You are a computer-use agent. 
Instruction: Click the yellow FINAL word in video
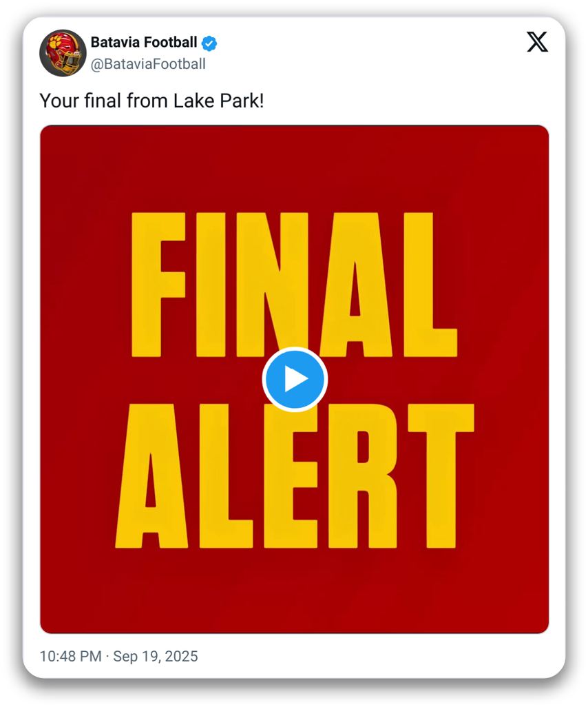tap(294, 285)
